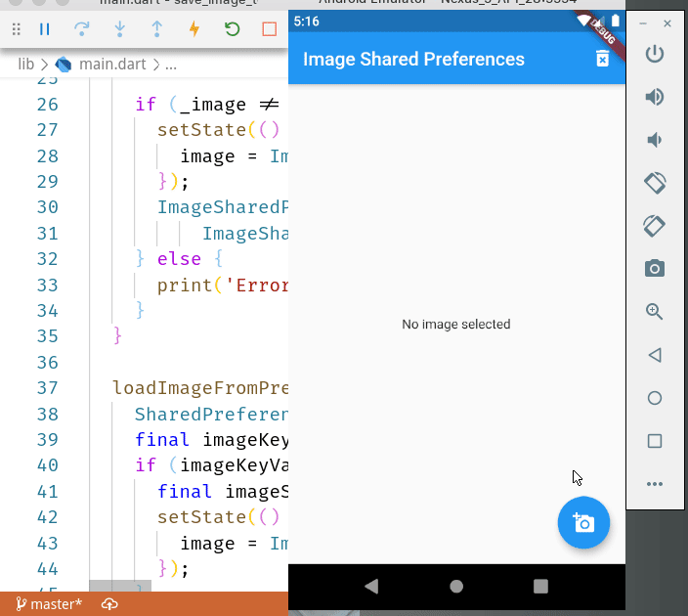The width and height of the screenshot is (688, 616).
Task: Trigger Flutter Hot Reload lightning icon
Action: pos(193,29)
